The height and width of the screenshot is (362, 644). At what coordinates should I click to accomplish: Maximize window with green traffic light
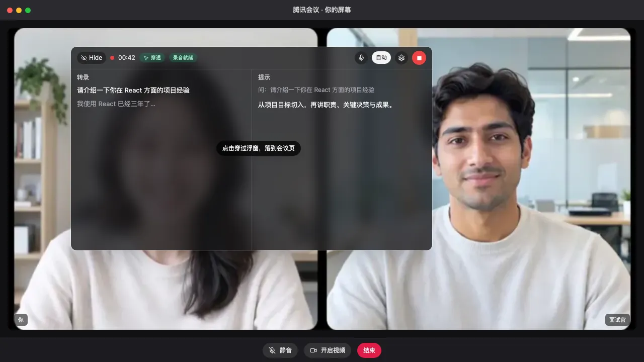tap(28, 10)
